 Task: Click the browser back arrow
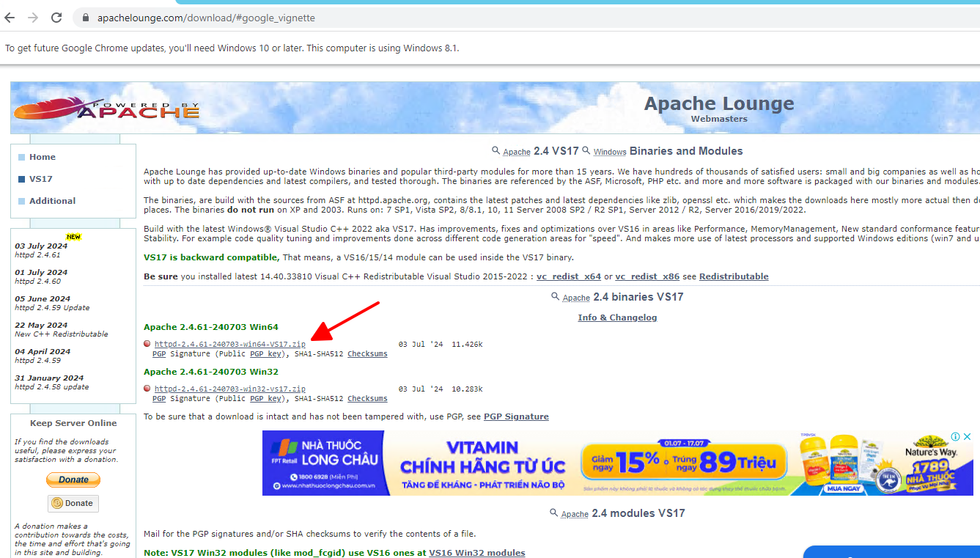[x=10, y=18]
